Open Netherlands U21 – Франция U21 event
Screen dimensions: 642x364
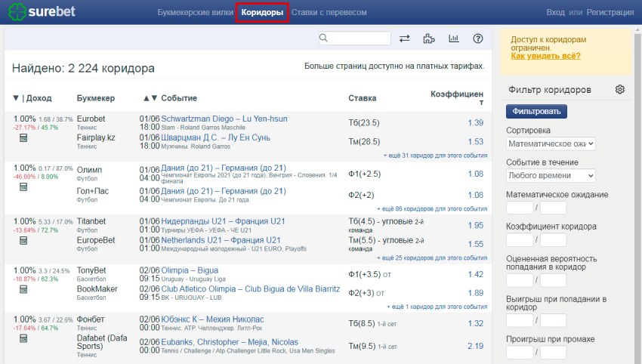click(221, 240)
